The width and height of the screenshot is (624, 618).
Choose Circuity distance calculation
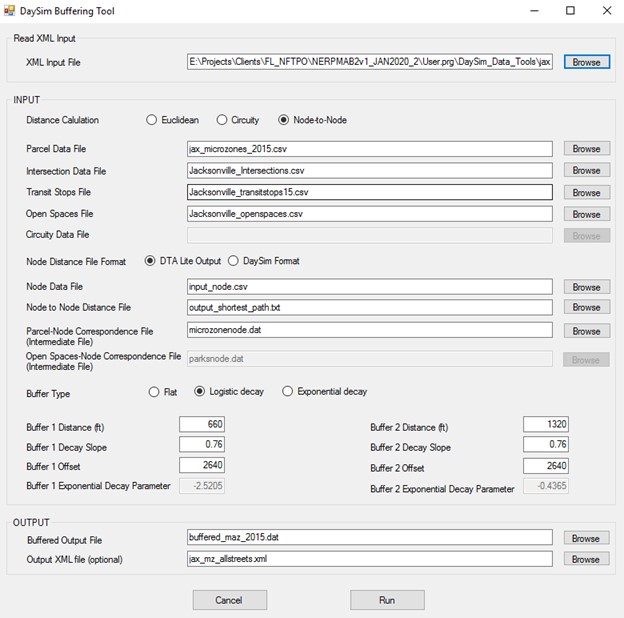pyautogui.click(x=222, y=121)
